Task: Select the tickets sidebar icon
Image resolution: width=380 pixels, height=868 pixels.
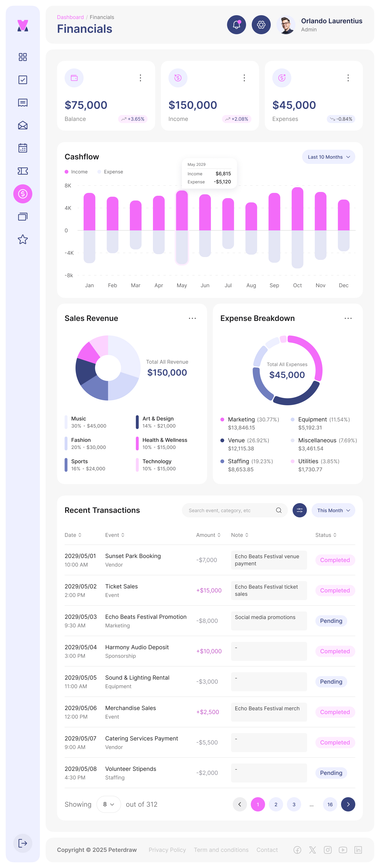Action: tap(23, 171)
